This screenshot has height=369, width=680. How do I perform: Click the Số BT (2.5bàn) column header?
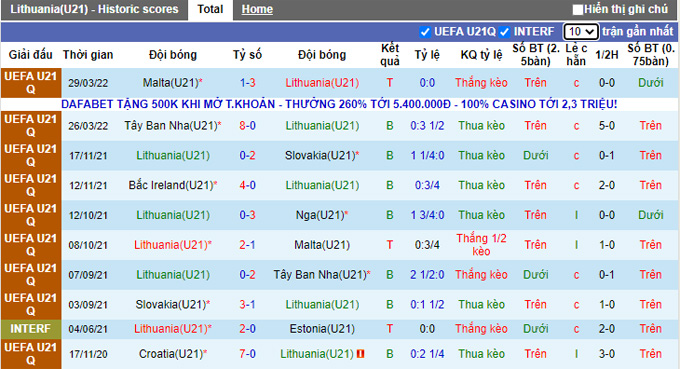click(x=536, y=55)
